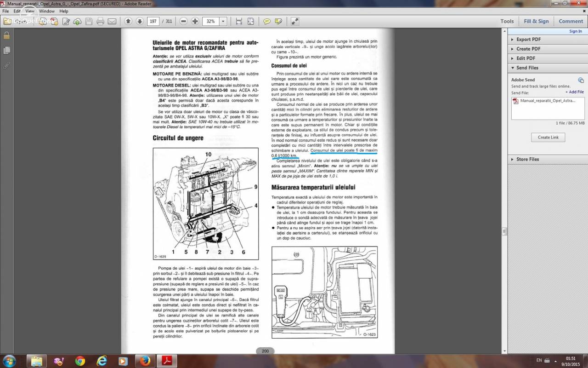Click the Sign In link

pyautogui.click(x=576, y=31)
